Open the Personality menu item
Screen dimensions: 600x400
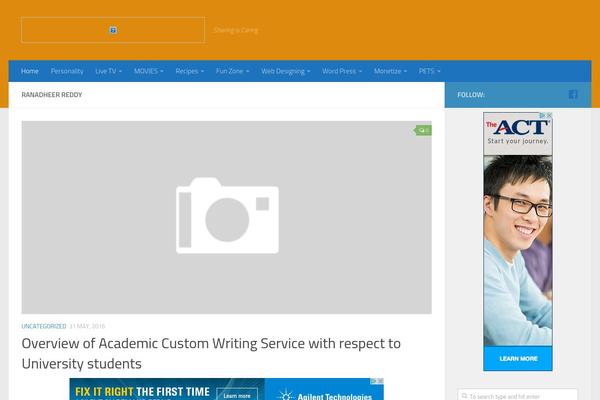click(67, 71)
